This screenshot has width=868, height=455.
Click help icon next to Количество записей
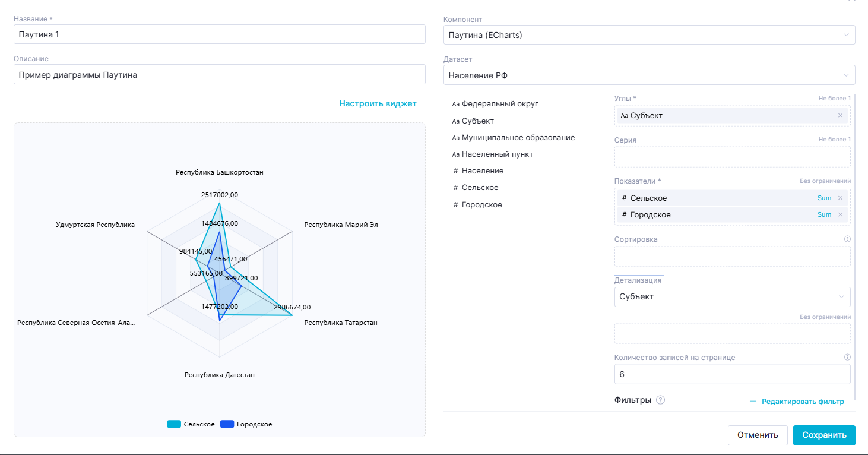[x=847, y=358]
